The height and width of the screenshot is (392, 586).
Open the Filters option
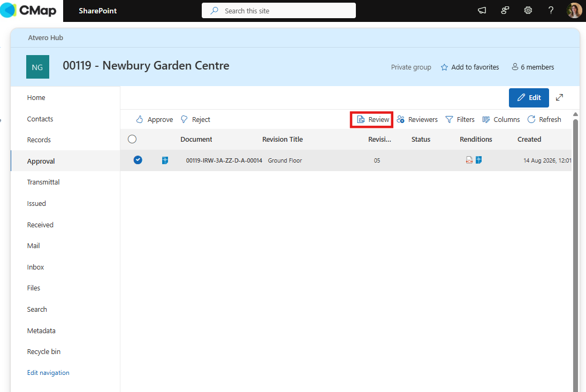pos(460,119)
